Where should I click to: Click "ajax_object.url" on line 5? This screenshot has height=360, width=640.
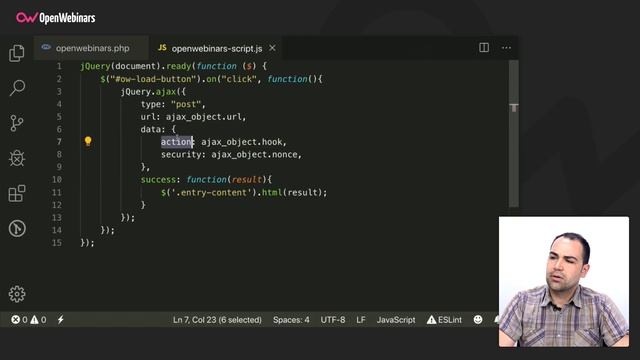(204, 117)
